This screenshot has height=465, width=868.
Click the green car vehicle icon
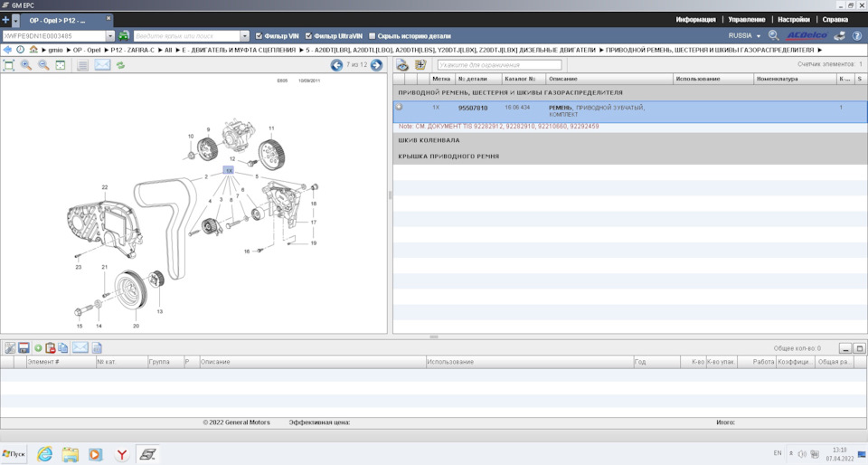click(124, 36)
